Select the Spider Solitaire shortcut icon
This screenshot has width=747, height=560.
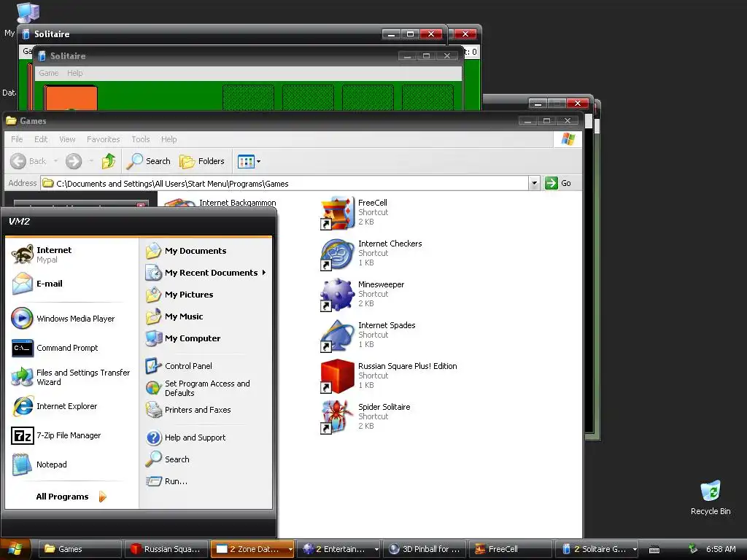pyautogui.click(x=337, y=417)
